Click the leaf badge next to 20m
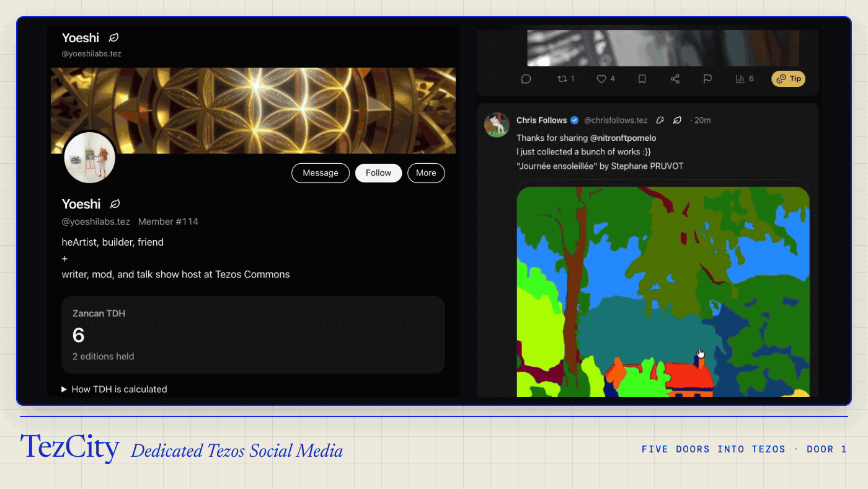Screen dimensions: 868x489 click(677, 120)
